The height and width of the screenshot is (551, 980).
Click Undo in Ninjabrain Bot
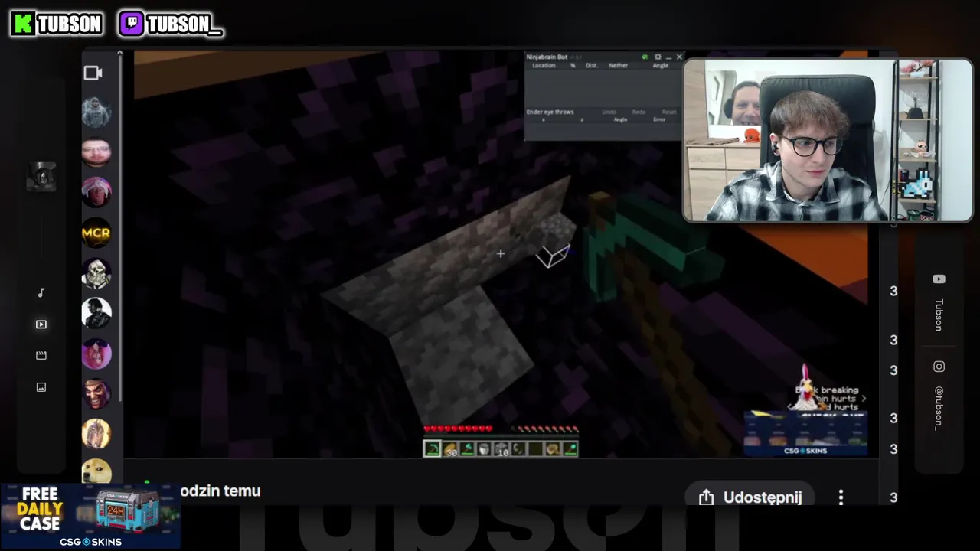coord(609,112)
